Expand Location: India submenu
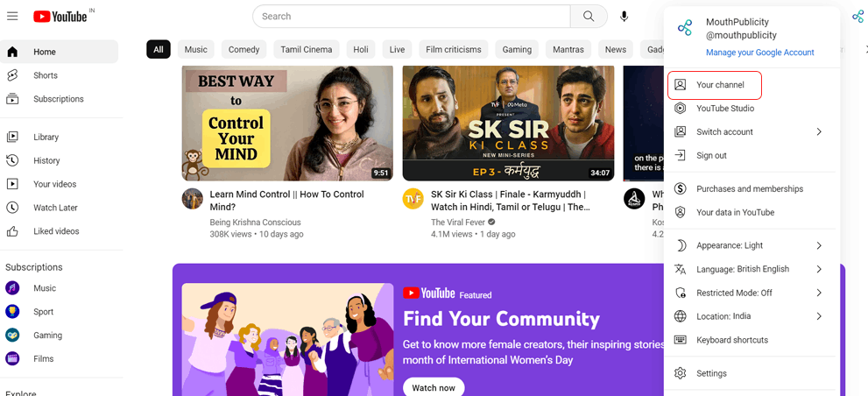This screenshot has height=396, width=868. (752, 316)
